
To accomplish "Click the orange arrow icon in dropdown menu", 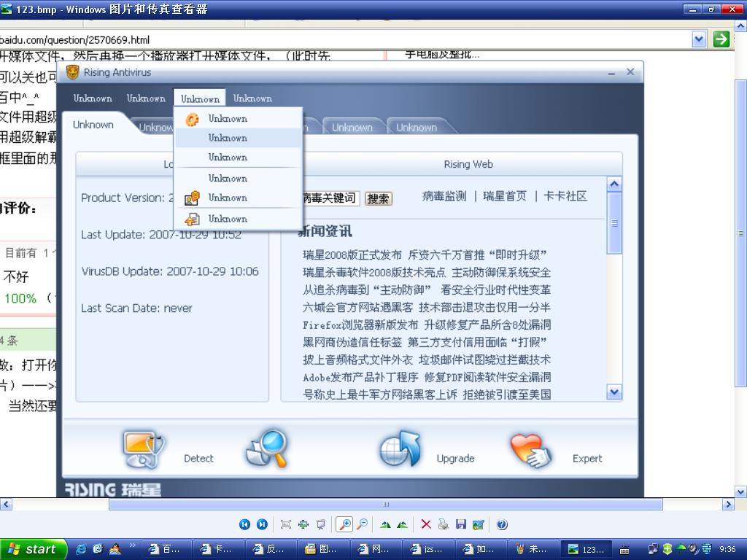I will (192, 219).
